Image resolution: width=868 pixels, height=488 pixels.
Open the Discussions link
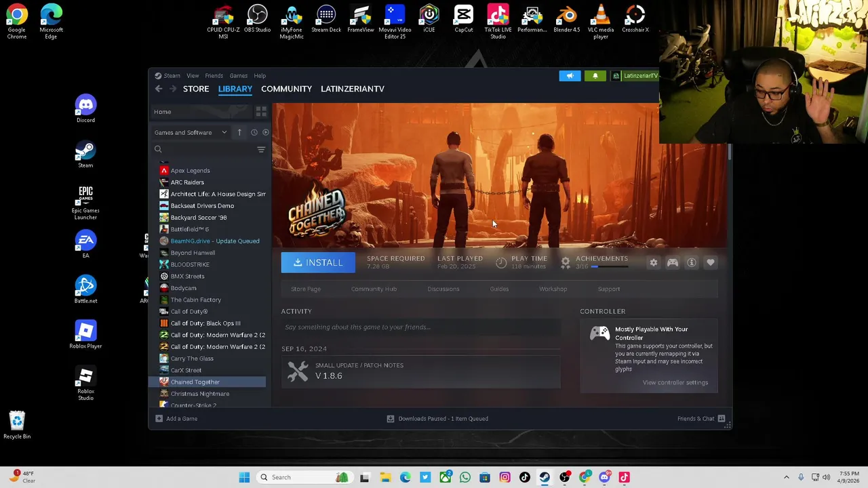click(x=443, y=289)
